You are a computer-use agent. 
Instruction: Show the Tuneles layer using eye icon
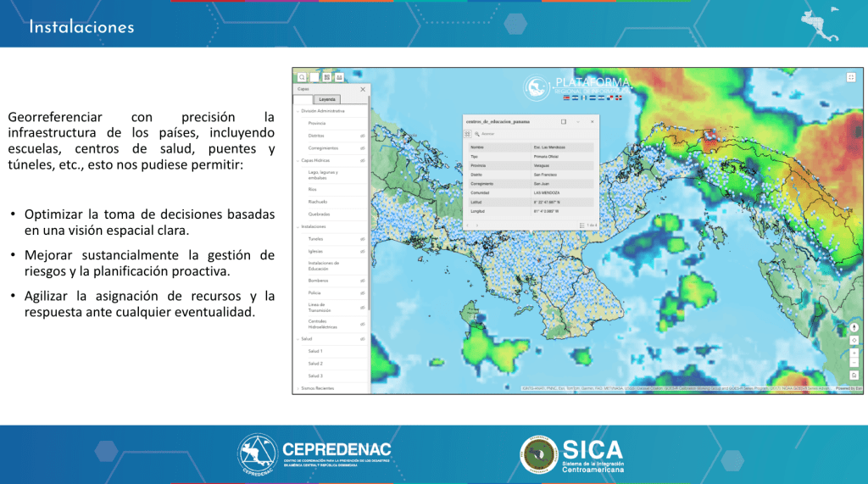coord(362,239)
